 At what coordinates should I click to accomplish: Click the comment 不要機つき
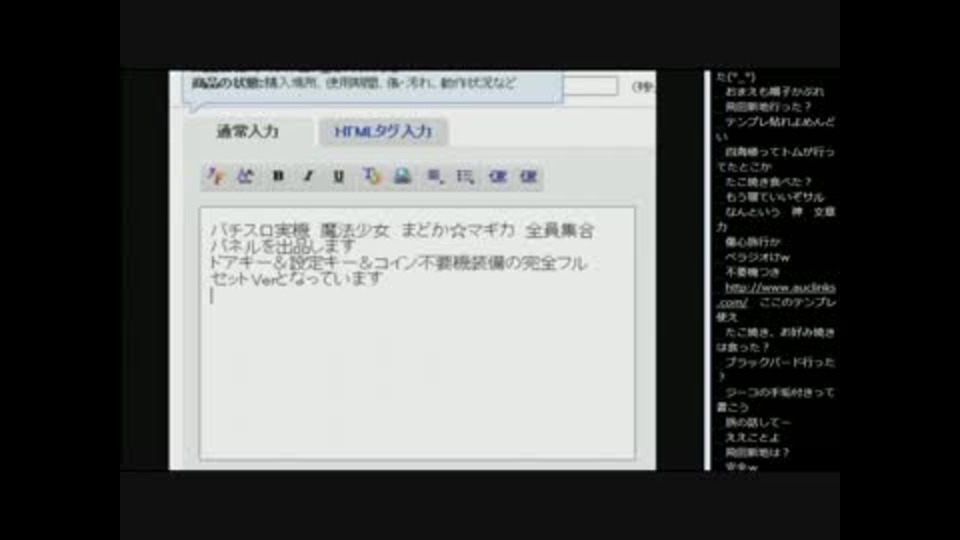[752, 272]
